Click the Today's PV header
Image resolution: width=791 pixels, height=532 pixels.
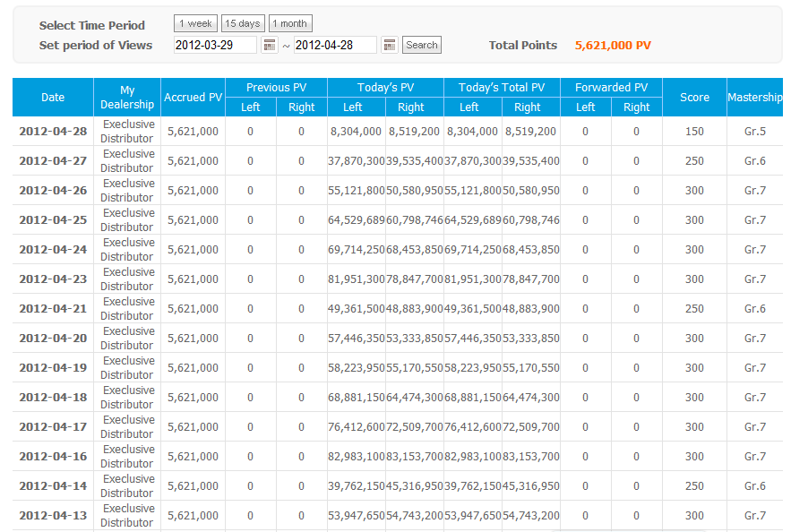(x=386, y=88)
